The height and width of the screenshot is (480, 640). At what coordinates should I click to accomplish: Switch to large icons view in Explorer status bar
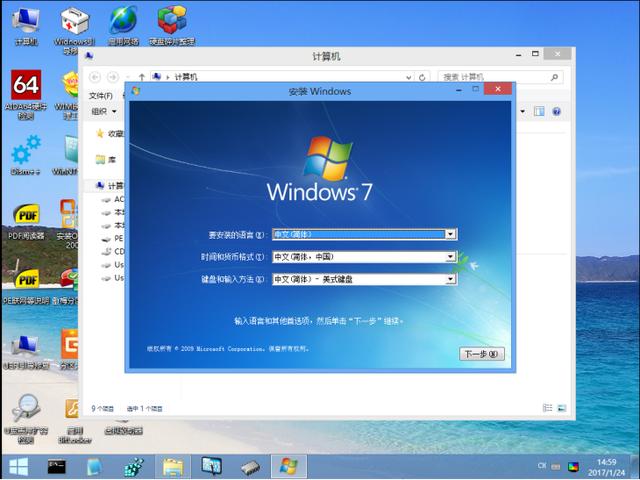(x=562, y=408)
